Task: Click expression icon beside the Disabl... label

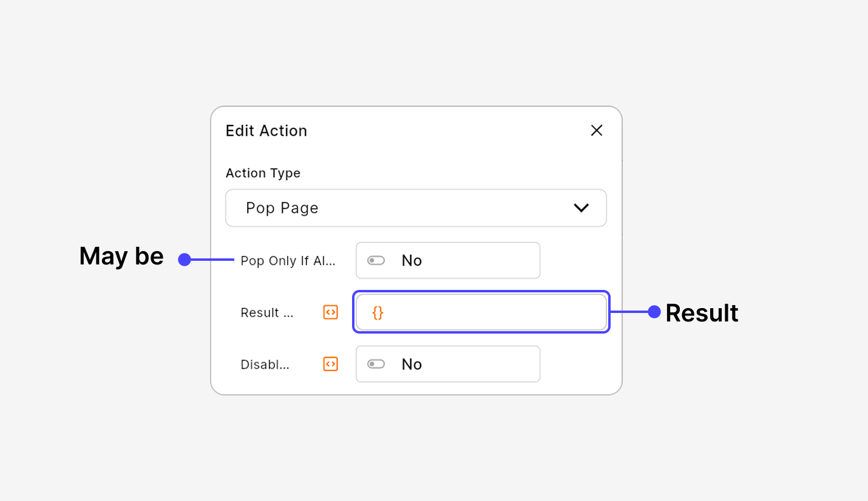Action: (330, 364)
